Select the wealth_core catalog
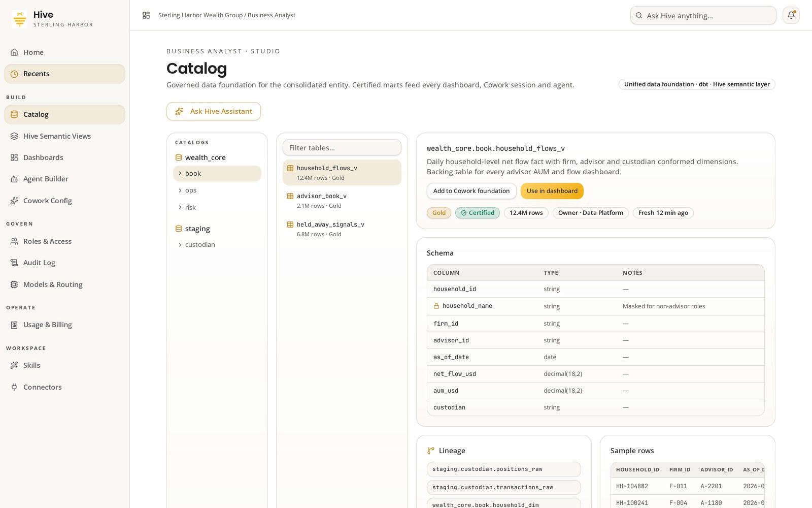This screenshot has width=812, height=508. click(217, 157)
